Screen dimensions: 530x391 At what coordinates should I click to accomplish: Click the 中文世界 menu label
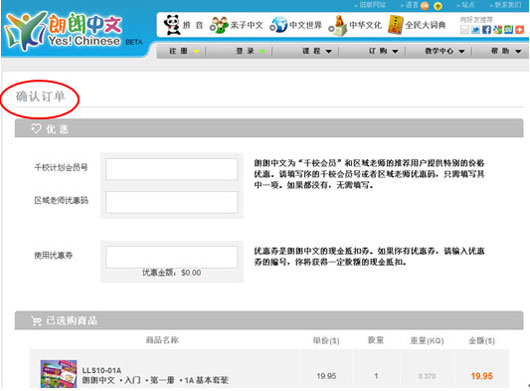click(x=306, y=25)
